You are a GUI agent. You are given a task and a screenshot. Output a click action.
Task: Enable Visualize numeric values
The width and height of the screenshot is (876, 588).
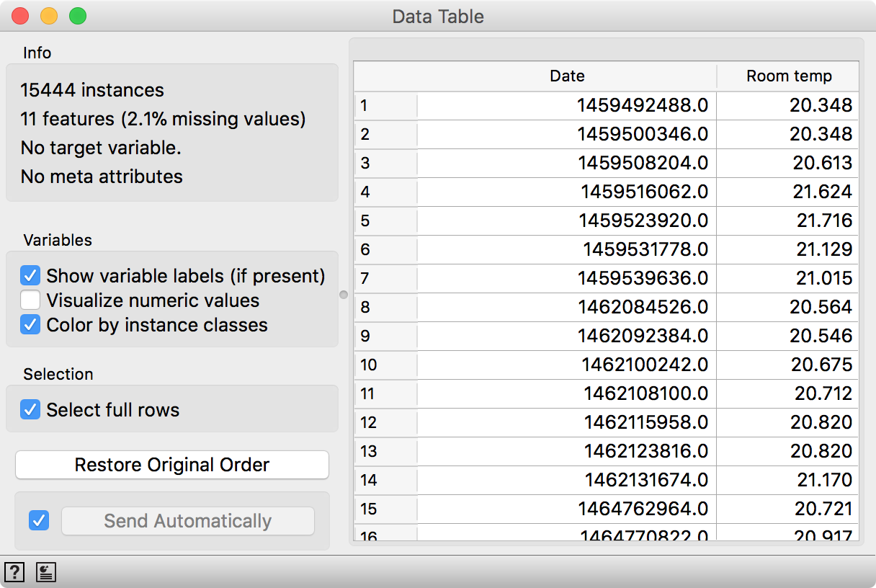(30, 300)
